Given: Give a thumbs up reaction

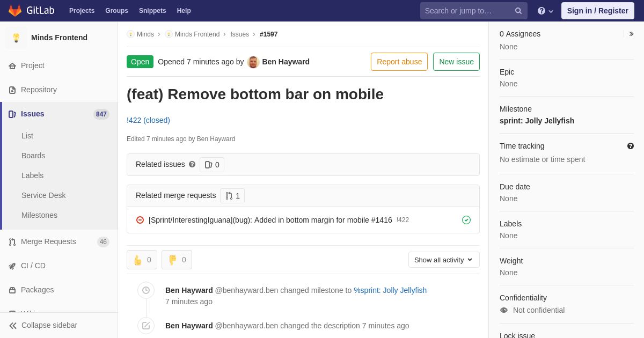Looking at the screenshot, I should coord(142,260).
